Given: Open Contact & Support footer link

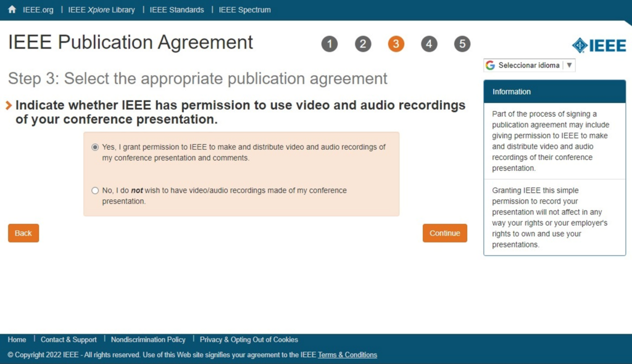Looking at the screenshot, I should click(x=69, y=339).
